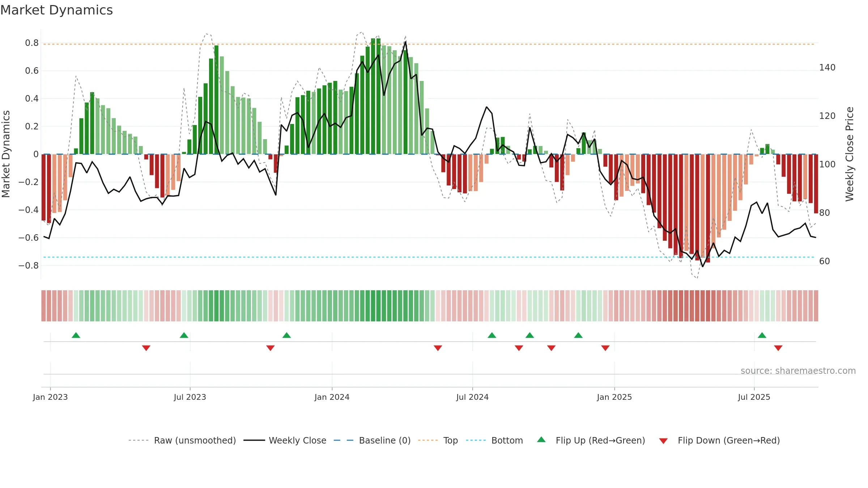This screenshot has height=488, width=868.
Task: Select the red flip-down triangle in late Aug 2024
Action: click(x=519, y=348)
